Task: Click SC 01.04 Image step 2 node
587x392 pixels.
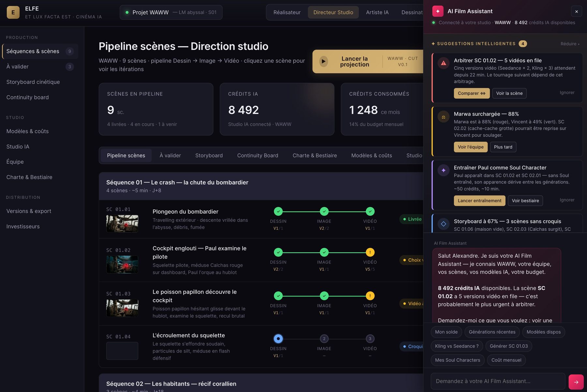Action: [324, 339]
